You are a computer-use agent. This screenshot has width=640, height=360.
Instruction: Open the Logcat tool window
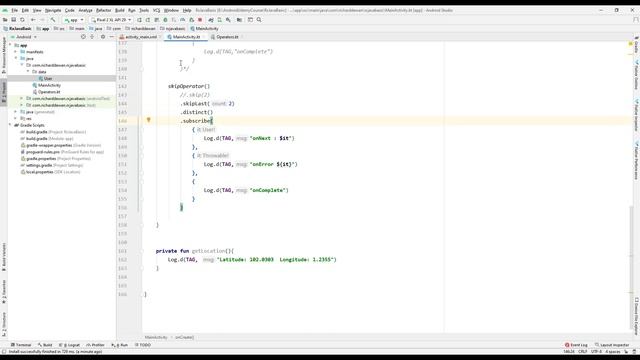[69, 345]
